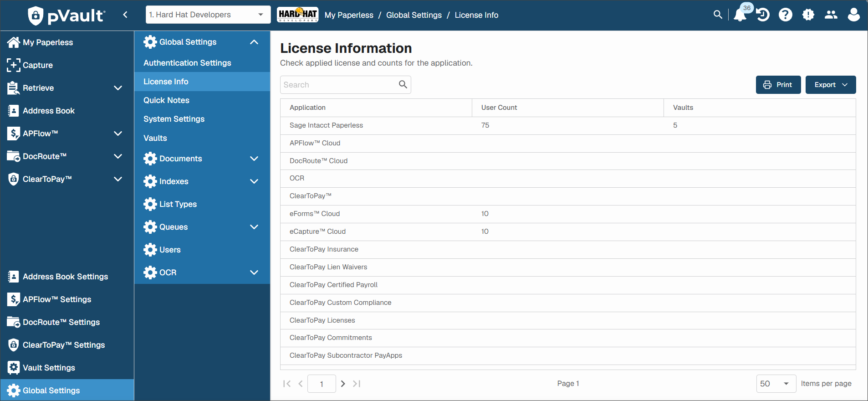The image size is (868, 401).
Task: Select License Info menu item
Action: click(202, 82)
